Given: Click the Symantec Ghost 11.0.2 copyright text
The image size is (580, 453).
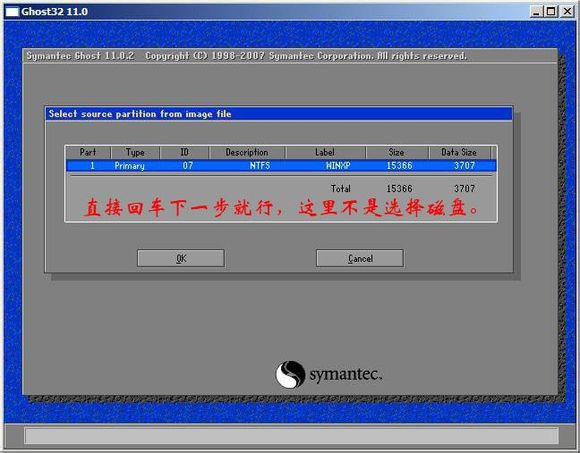Looking at the screenshot, I should 246,56.
